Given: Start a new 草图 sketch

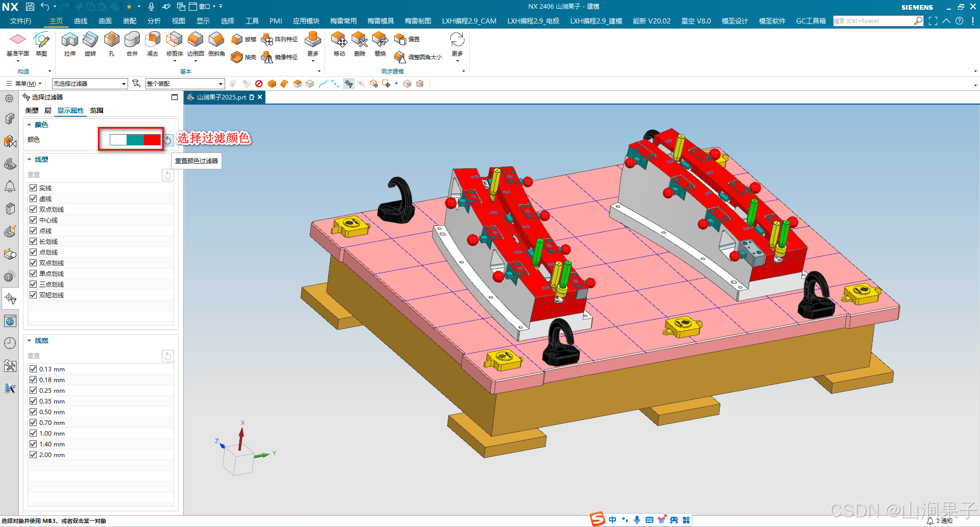Looking at the screenshot, I should (x=41, y=44).
